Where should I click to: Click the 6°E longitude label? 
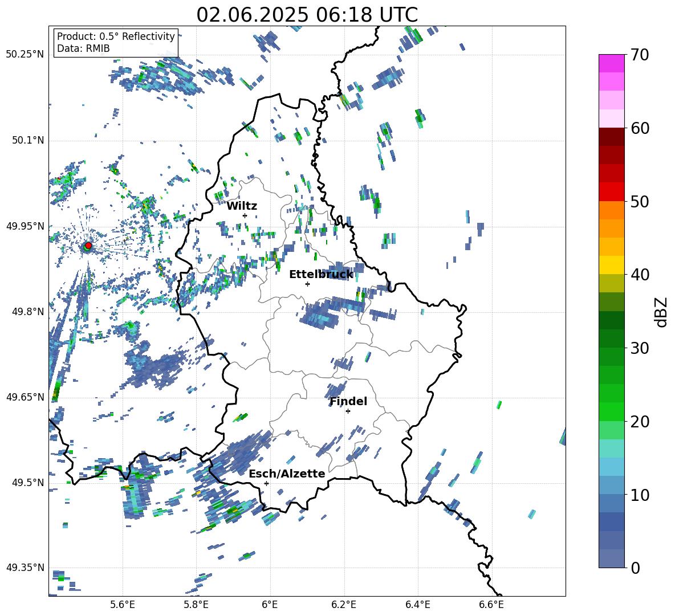point(270,605)
